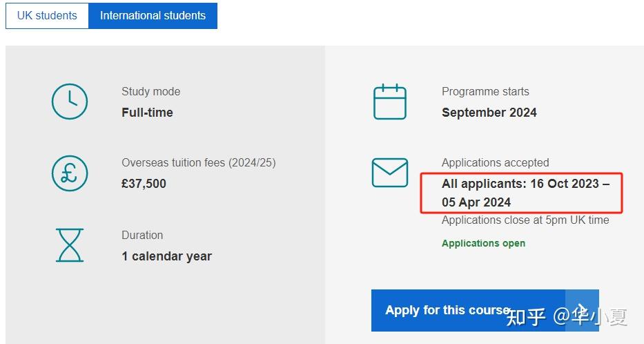Click the pound sterling tuition fee icon
This screenshot has width=644, height=344.
(70, 173)
